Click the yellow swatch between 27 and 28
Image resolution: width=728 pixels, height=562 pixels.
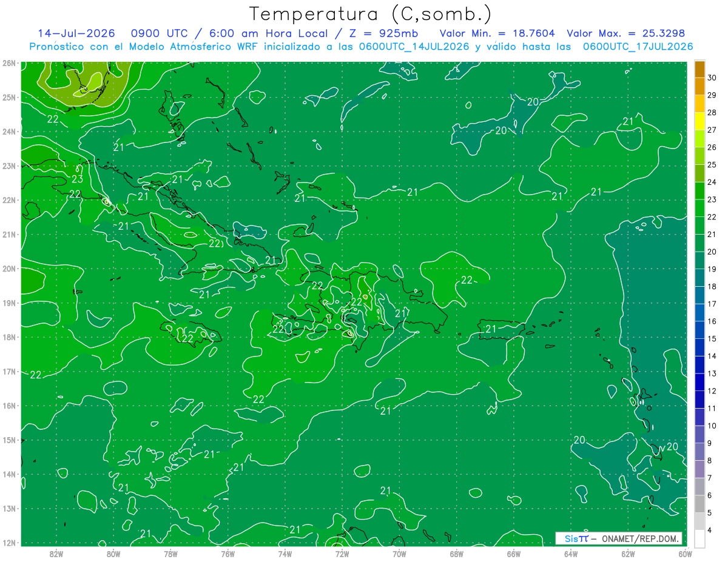pos(699,121)
